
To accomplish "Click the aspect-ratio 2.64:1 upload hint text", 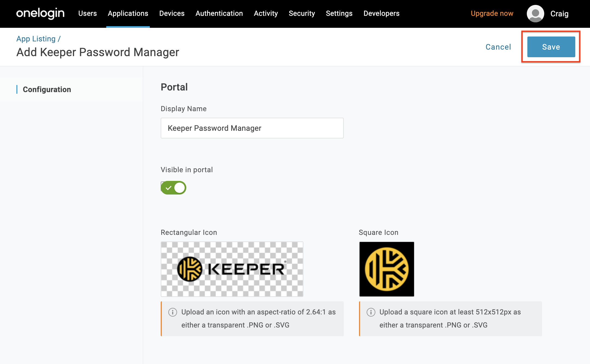I will coord(258,318).
